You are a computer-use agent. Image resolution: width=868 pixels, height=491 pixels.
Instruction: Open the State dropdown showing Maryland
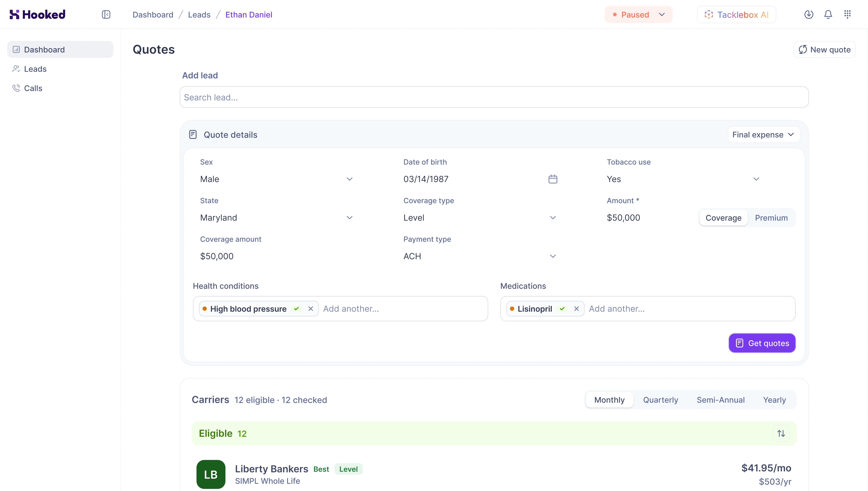pyautogui.click(x=276, y=218)
